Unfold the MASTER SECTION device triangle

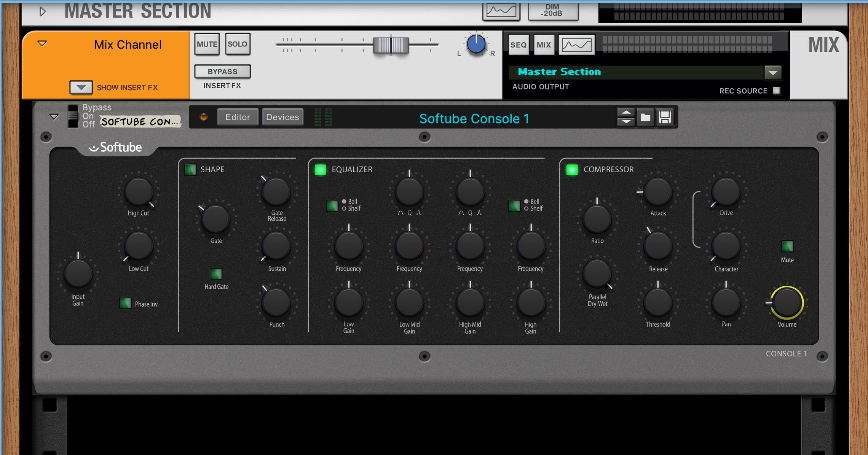pos(43,12)
